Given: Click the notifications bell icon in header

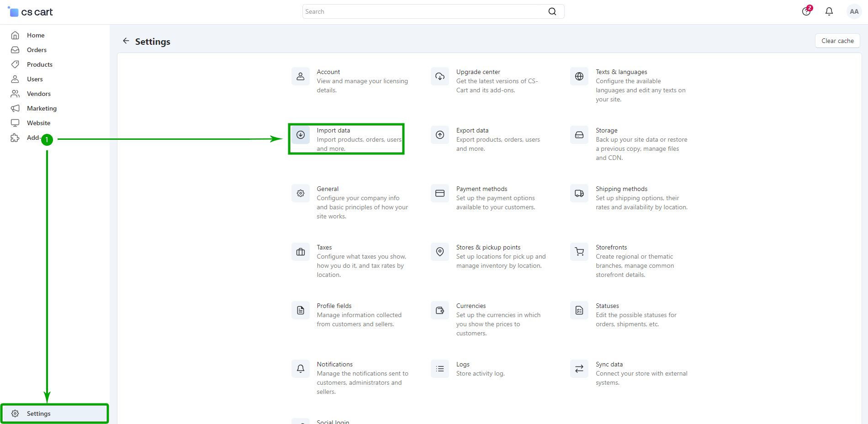Looking at the screenshot, I should click(x=829, y=11).
